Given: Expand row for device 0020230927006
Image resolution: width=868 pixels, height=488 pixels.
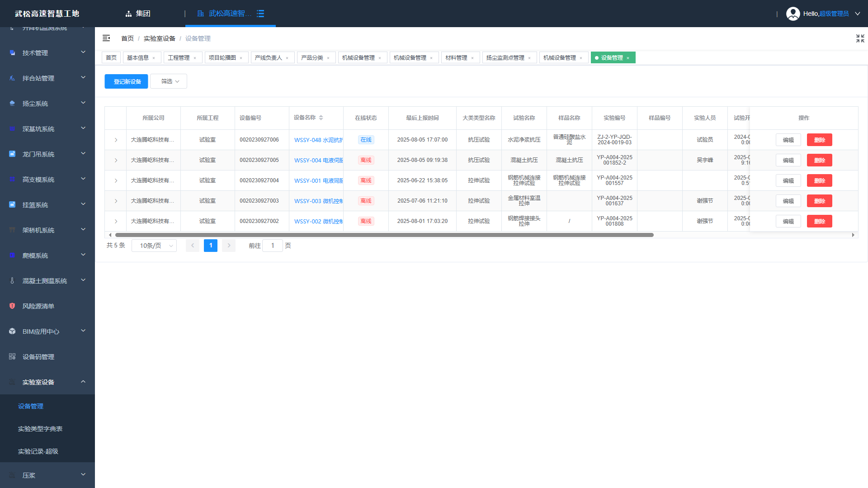Looking at the screenshot, I should [116, 140].
